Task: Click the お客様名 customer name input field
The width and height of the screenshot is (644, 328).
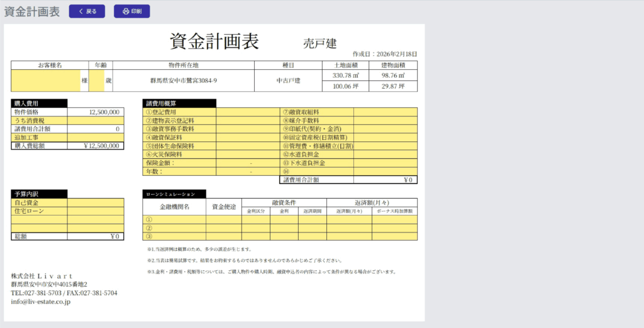Action: click(45, 80)
